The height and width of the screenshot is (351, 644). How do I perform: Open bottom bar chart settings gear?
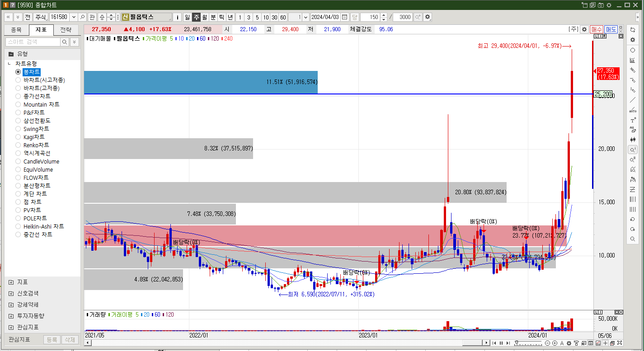point(569,343)
